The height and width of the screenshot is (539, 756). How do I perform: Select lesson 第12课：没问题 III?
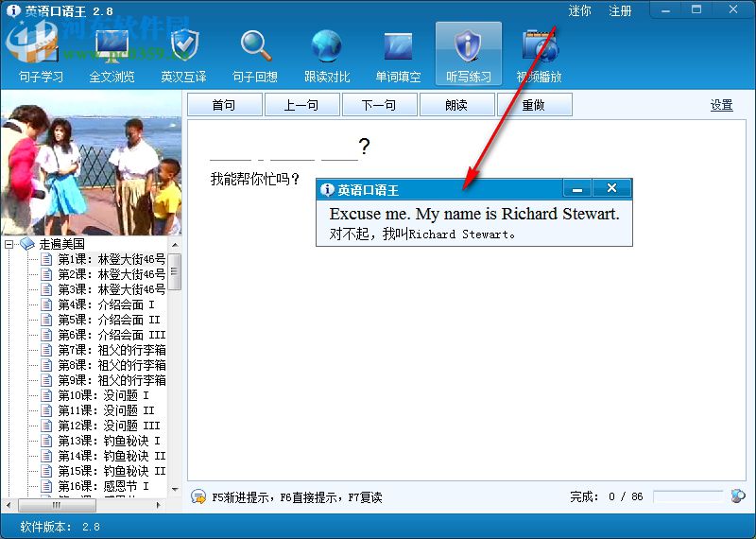pyautogui.click(x=109, y=426)
